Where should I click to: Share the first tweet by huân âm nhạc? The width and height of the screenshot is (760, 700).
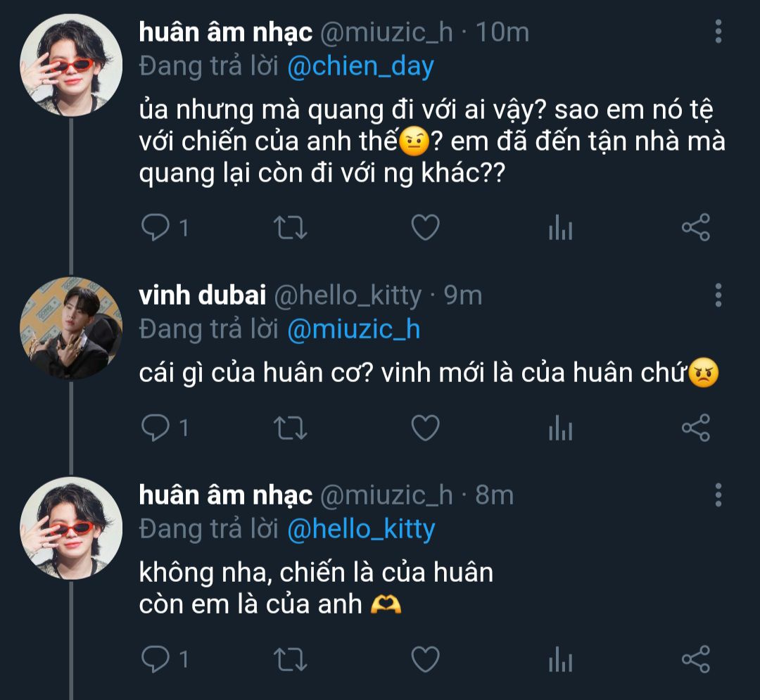coord(696,228)
